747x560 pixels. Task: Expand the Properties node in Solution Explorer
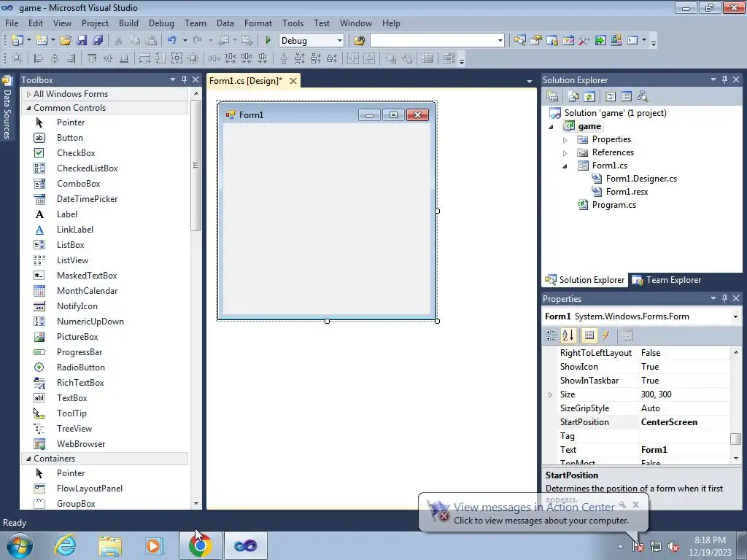click(x=565, y=140)
